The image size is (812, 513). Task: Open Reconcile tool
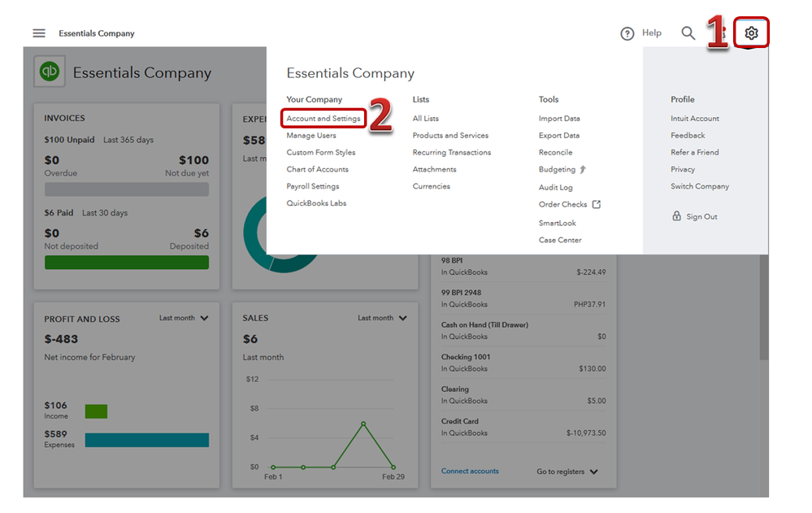(556, 152)
